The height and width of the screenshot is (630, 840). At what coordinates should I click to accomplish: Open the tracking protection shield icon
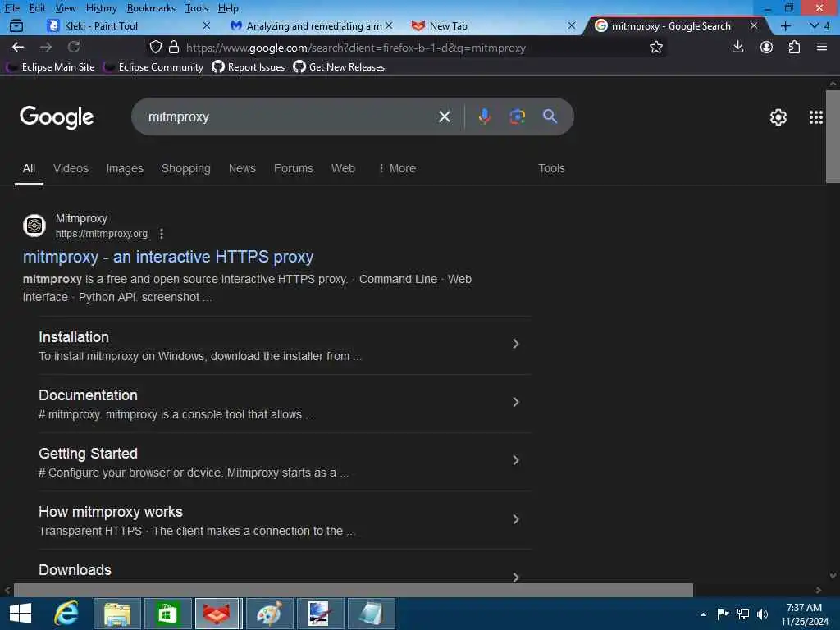tap(155, 47)
